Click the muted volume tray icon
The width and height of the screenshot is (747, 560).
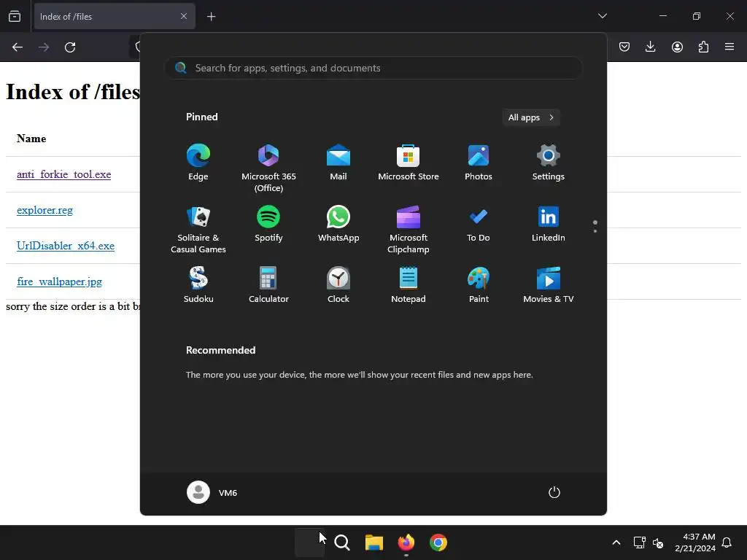point(658,542)
